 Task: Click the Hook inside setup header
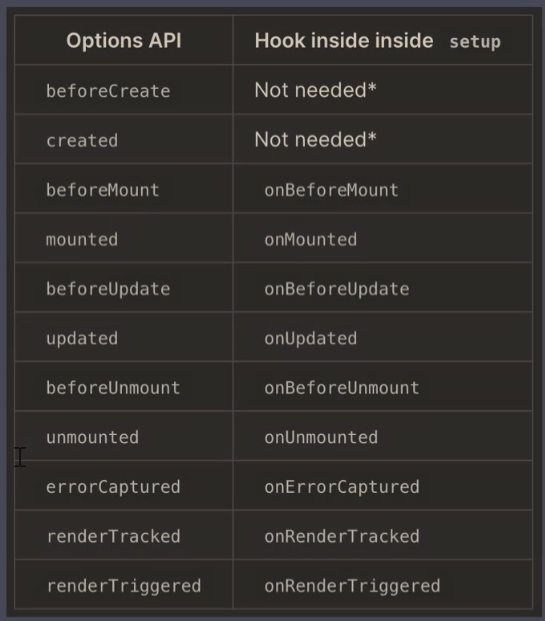tap(377, 41)
